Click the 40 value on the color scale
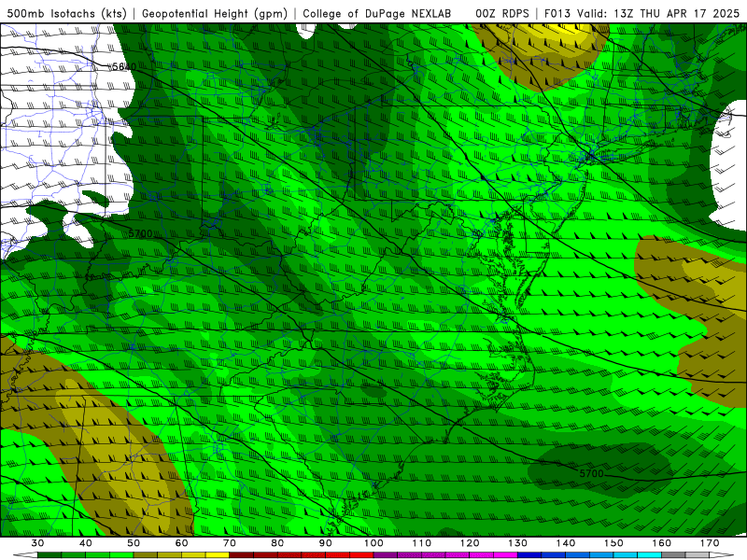Image resolution: width=747 pixels, height=560 pixels. pos(86,543)
